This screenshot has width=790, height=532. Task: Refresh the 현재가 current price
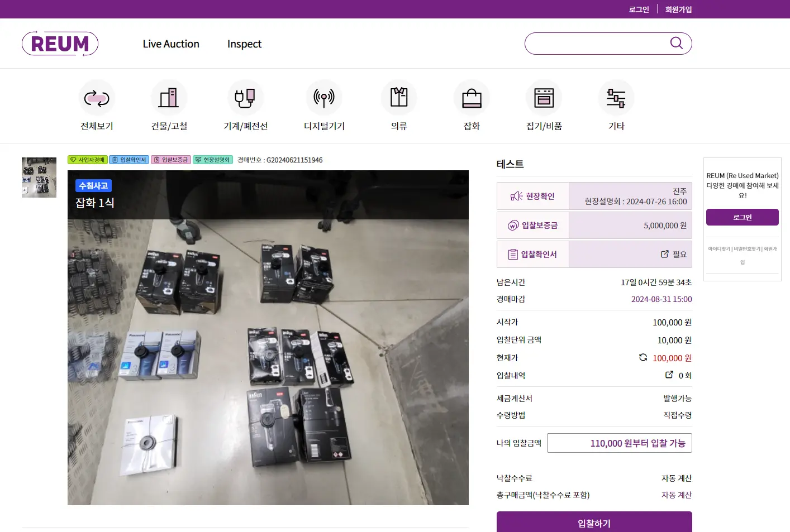(x=643, y=357)
